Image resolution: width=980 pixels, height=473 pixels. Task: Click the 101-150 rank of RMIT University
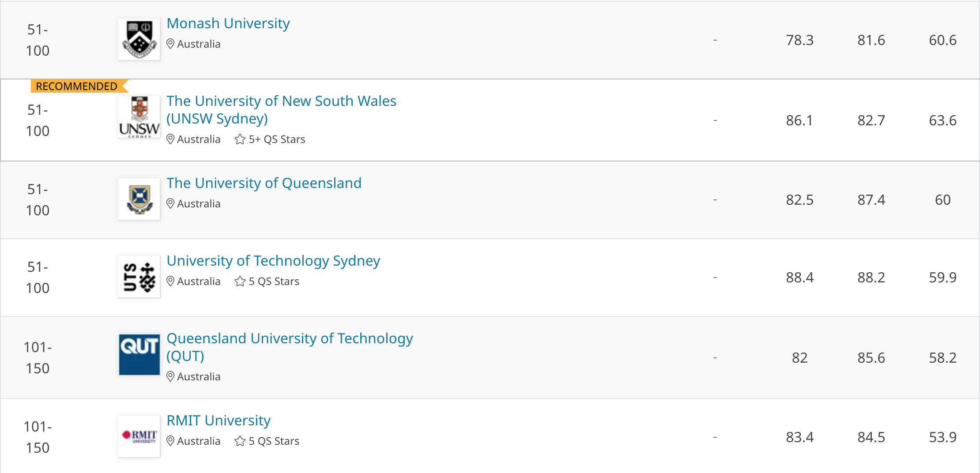click(38, 437)
